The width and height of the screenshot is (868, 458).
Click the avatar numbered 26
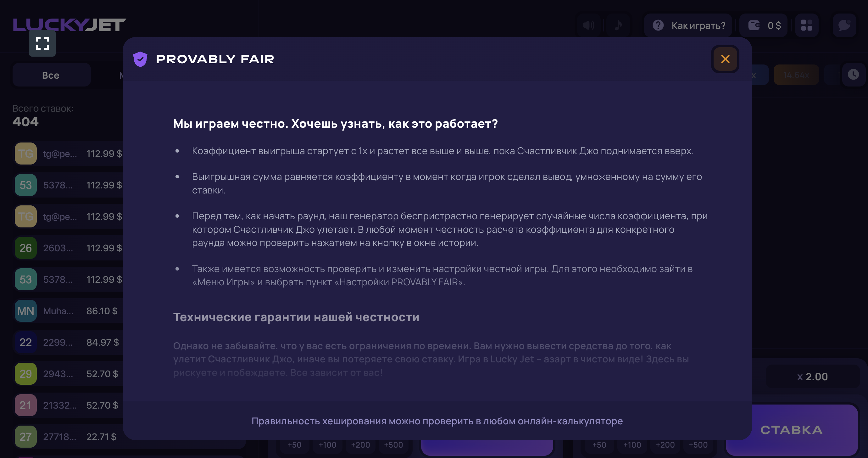coord(25,248)
